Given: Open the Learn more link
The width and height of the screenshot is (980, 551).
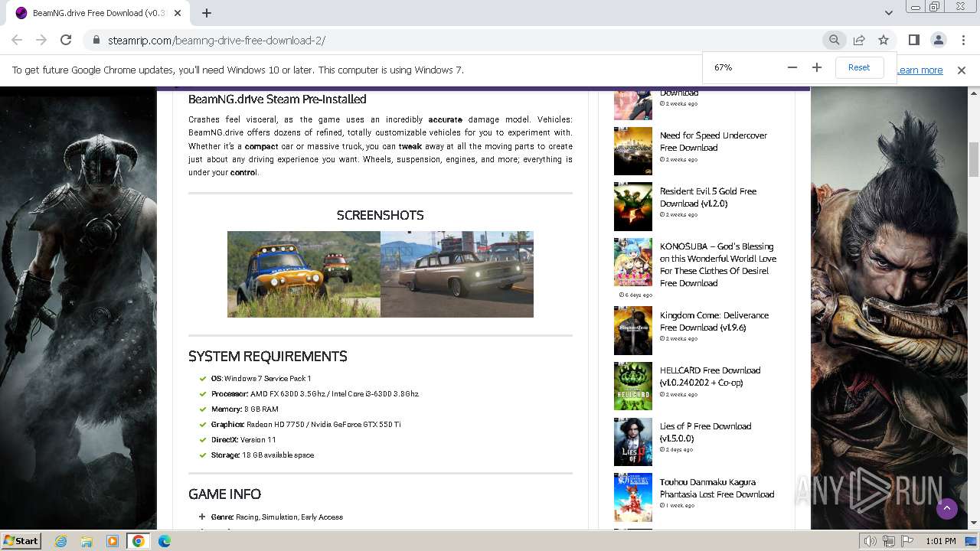Looking at the screenshot, I should tap(920, 70).
